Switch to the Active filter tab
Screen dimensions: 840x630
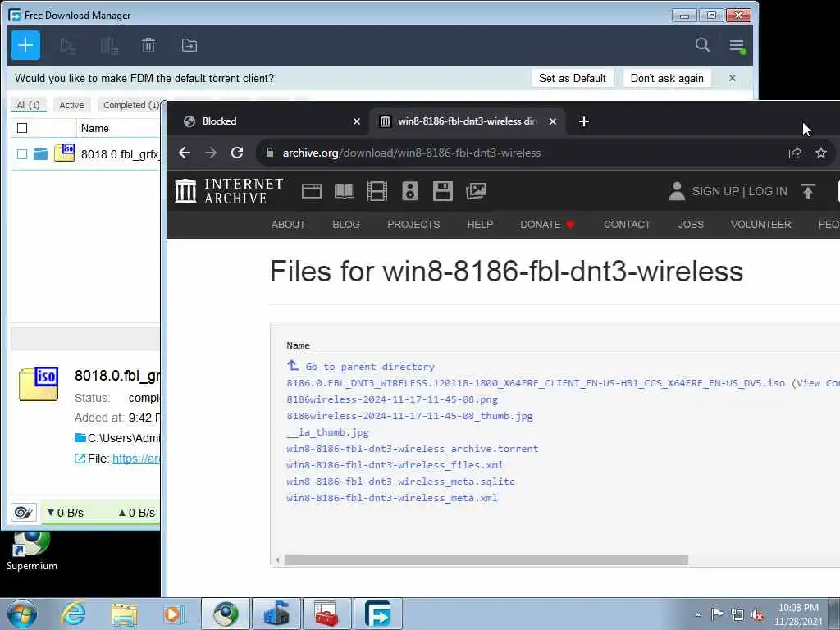tap(72, 105)
